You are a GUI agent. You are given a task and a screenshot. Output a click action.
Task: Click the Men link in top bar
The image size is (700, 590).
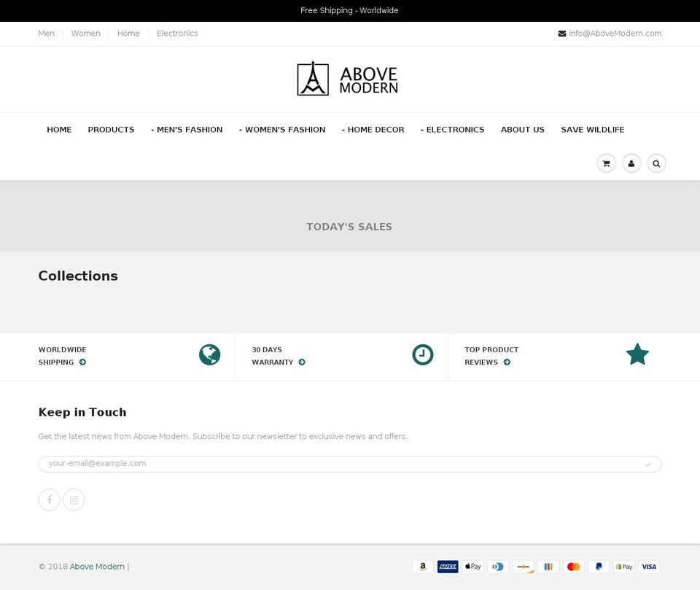coord(47,34)
